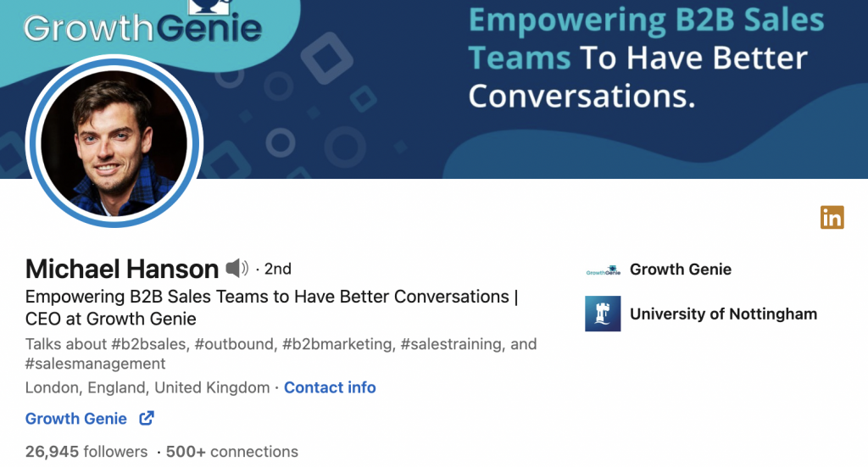Visit the blue Growth Genie website link
The height and width of the screenshot is (467, 868).
click(76, 419)
